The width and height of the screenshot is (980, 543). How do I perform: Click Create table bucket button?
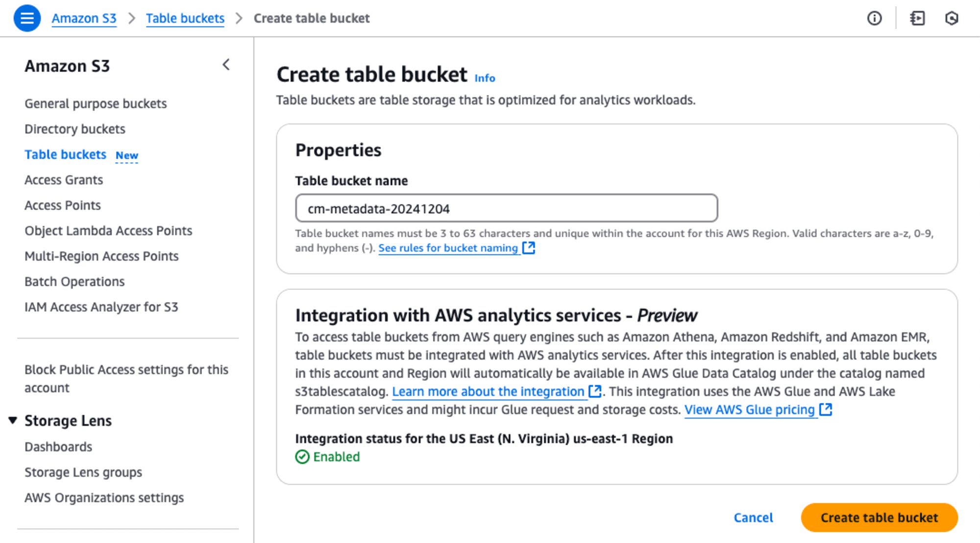879,518
